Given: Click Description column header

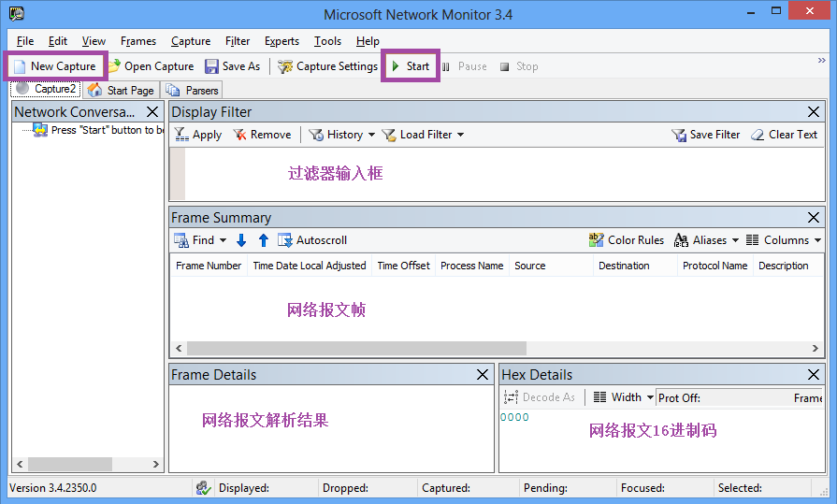Looking at the screenshot, I should coord(787,266).
